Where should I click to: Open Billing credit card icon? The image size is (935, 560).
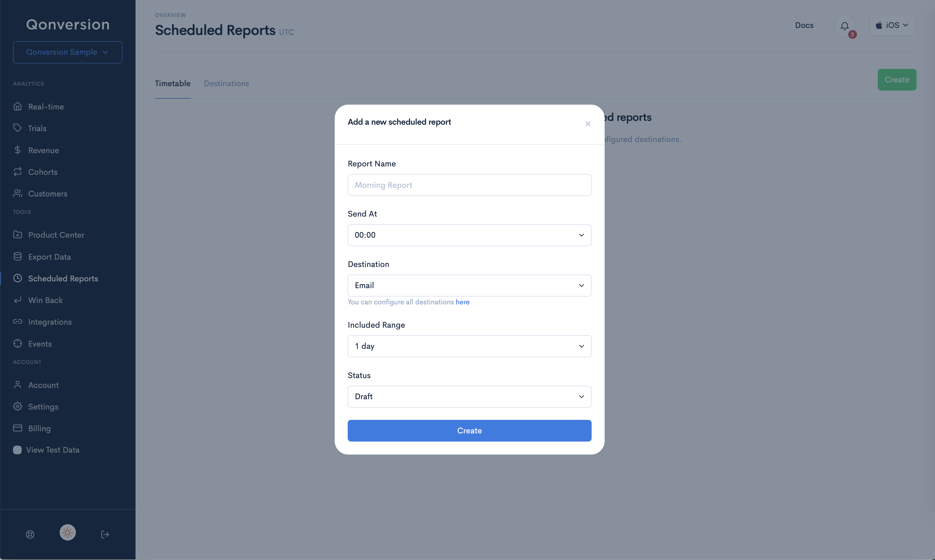tap(17, 428)
